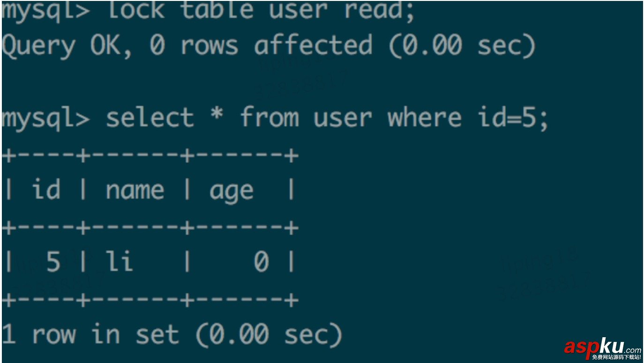Select the "li" value in name column

[x=120, y=262]
